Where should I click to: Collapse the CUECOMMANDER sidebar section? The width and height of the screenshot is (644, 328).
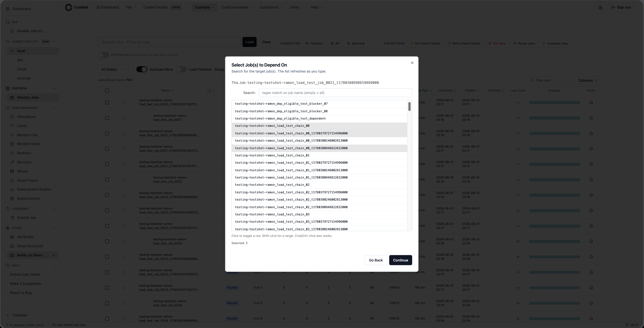tap(54, 108)
